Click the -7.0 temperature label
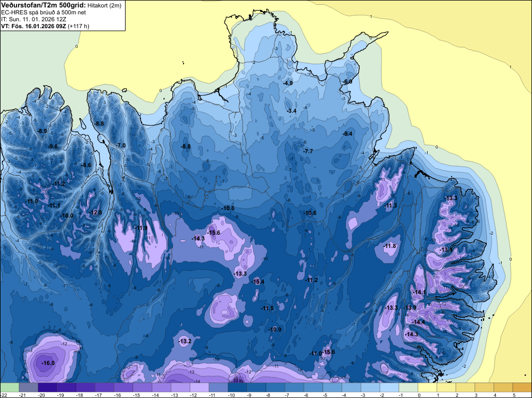The image size is (532, 398). click(x=121, y=146)
